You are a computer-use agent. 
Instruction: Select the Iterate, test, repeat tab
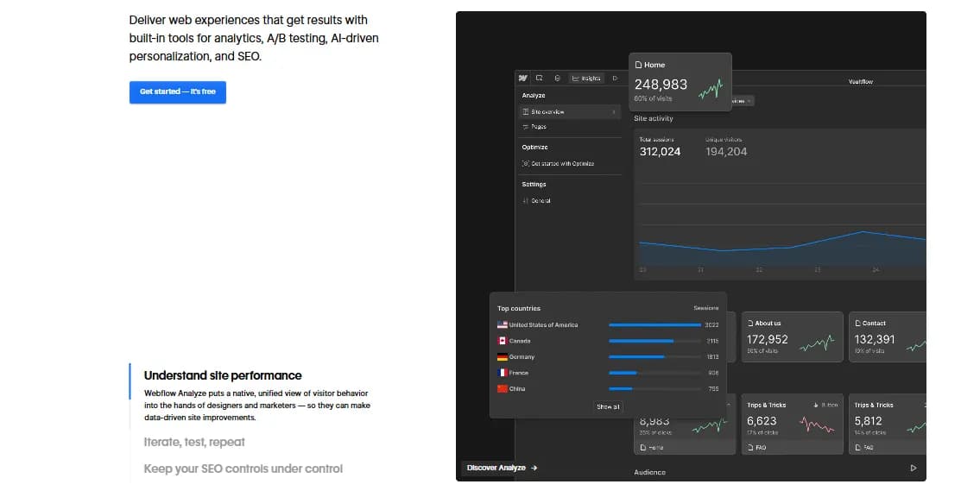[194, 442]
